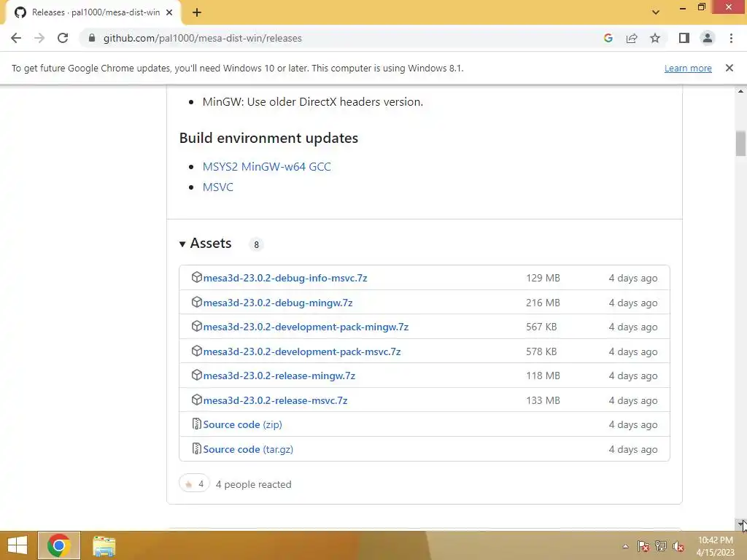Open the taskbar clock showing 10:42 PM

(x=715, y=546)
